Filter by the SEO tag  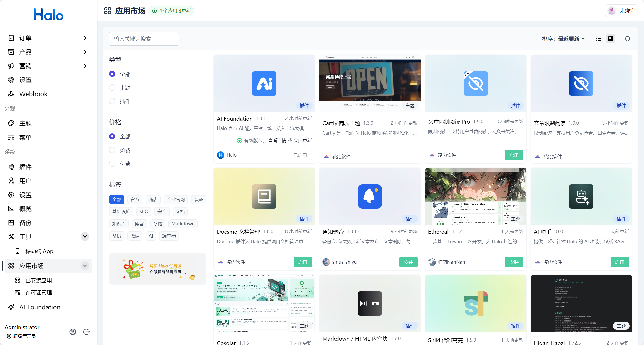[x=144, y=212]
